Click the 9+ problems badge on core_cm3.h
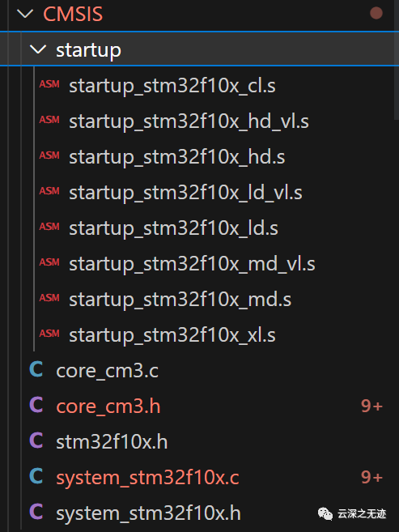The width and height of the screenshot is (399, 532). click(x=371, y=406)
